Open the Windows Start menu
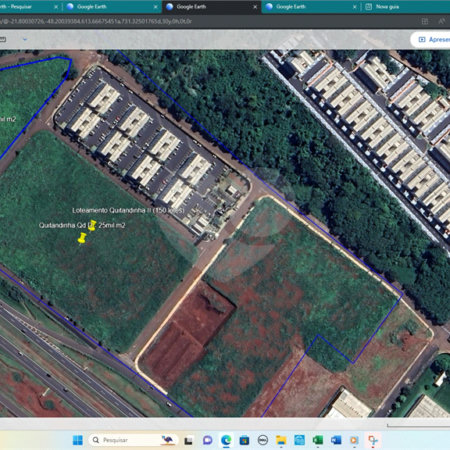 click(x=78, y=440)
